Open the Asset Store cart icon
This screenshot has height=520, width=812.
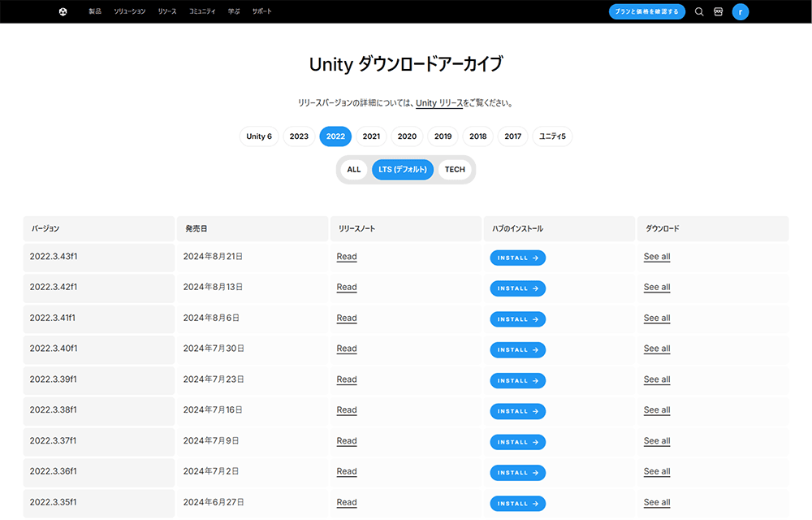coord(719,11)
